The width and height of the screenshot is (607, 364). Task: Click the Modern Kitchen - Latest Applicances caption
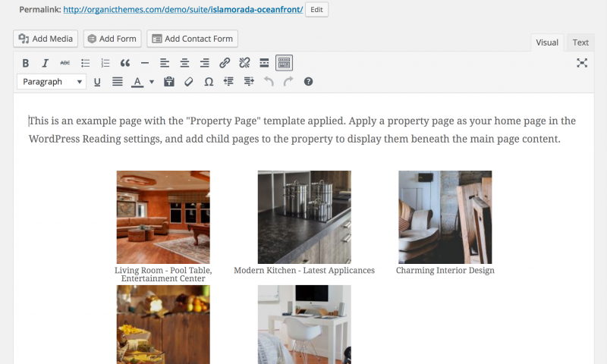click(304, 271)
